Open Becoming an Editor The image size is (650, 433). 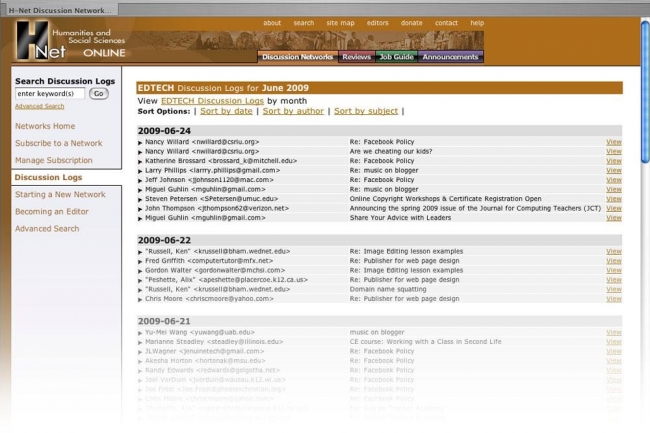[x=52, y=211]
